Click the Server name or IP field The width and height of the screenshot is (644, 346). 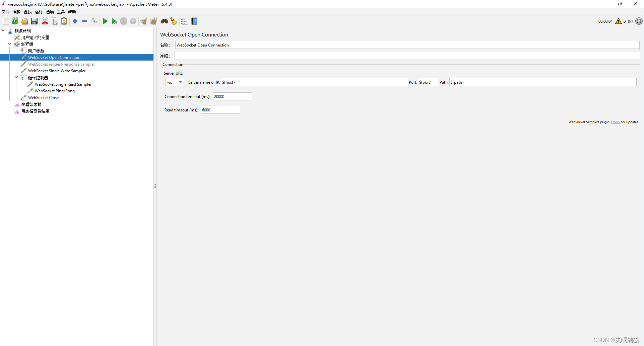click(x=314, y=82)
